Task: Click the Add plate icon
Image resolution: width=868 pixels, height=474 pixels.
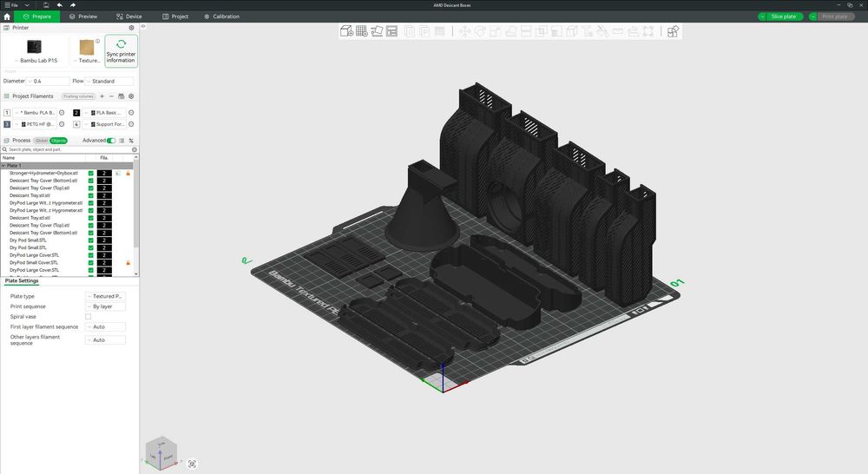Action: click(x=361, y=31)
